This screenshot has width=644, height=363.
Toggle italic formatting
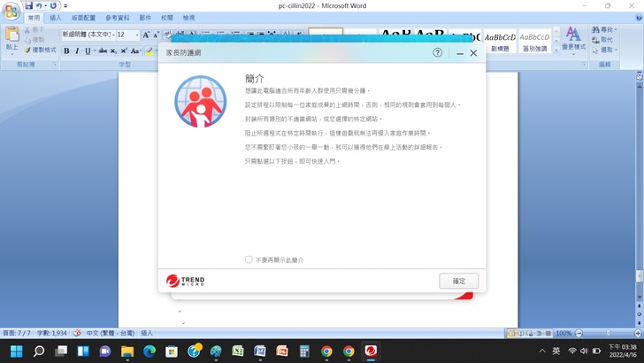tap(77, 51)
